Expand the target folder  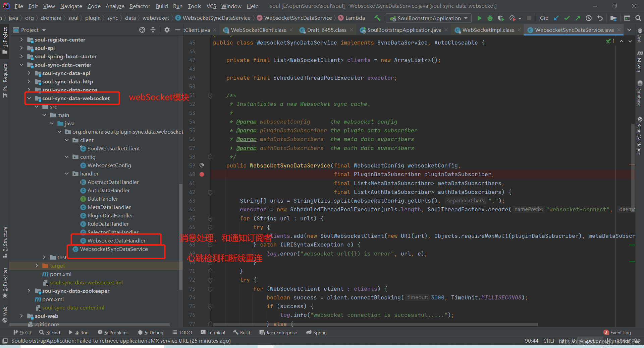click(37, 266)
